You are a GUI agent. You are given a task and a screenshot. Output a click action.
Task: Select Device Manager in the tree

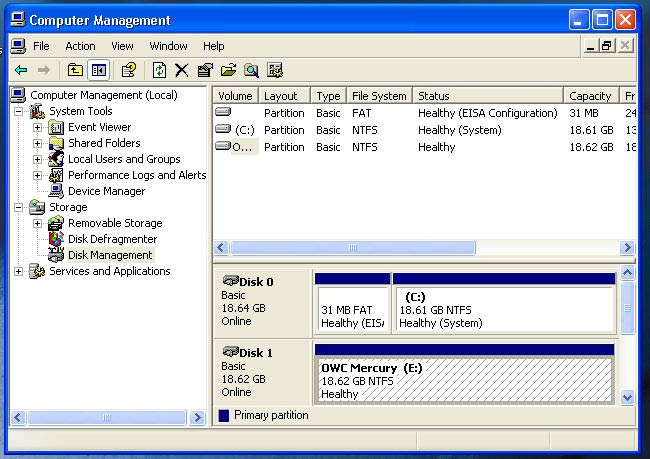click(x=107, y=191)
